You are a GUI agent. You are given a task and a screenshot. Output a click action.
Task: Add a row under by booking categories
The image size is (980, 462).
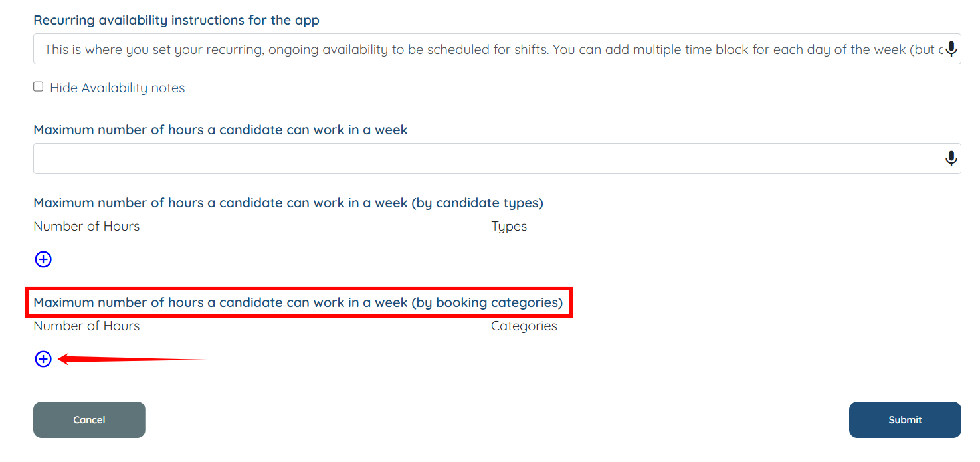[43, 359]
